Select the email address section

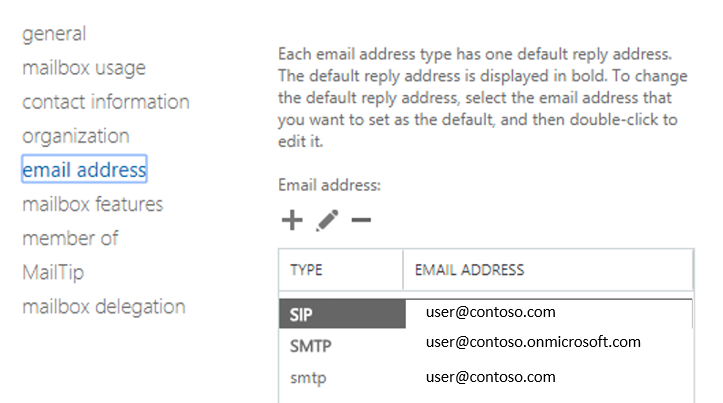point(85,170)
